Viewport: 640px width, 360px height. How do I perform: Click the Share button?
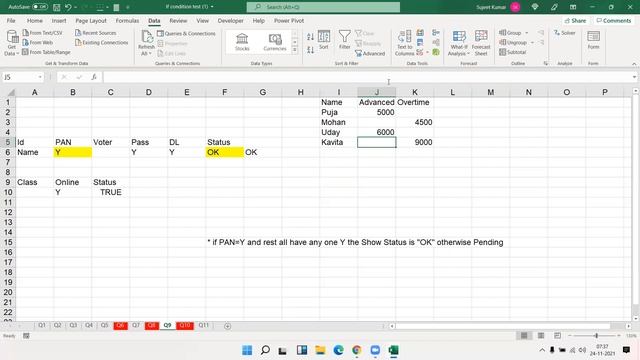coord(575,20)
